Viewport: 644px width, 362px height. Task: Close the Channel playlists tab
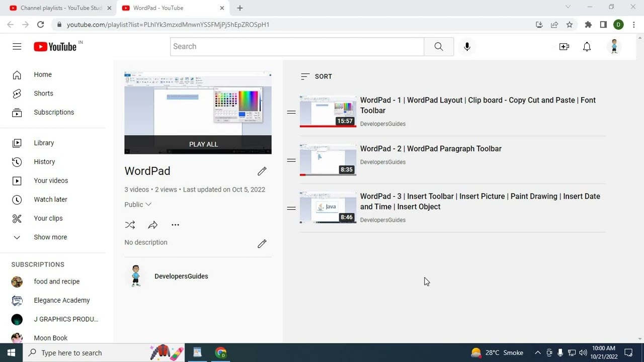tap(109, 8)
